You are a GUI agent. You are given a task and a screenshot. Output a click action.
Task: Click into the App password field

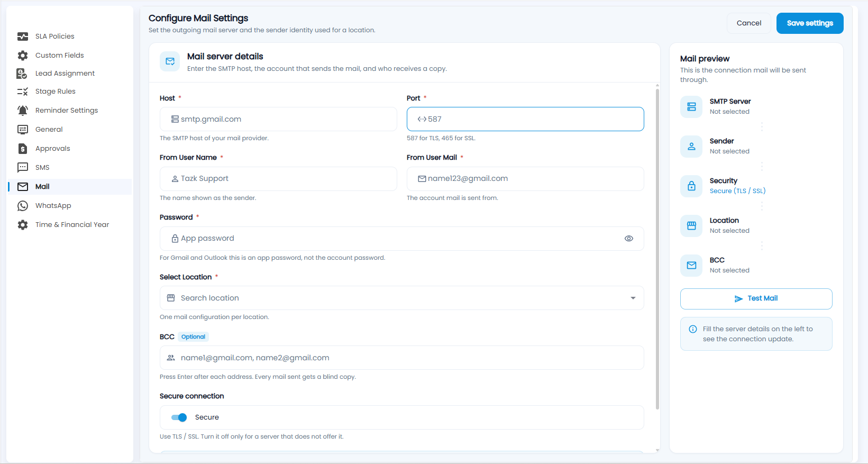point(402,239)
